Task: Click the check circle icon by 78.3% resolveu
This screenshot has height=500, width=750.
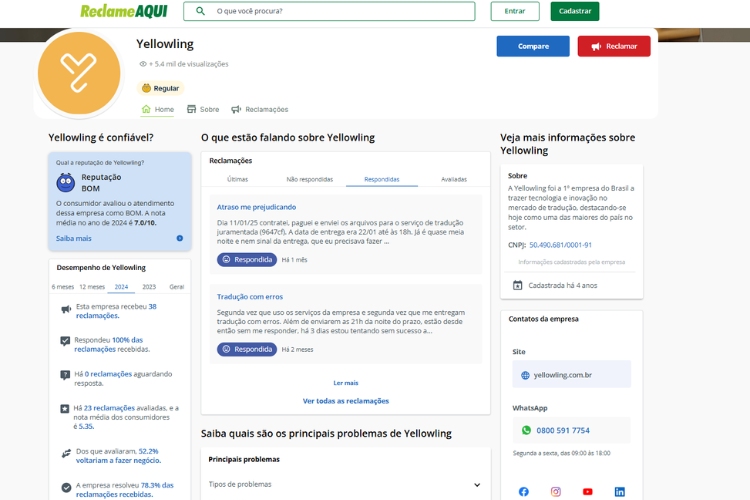Action: click(x=66, y=488)
